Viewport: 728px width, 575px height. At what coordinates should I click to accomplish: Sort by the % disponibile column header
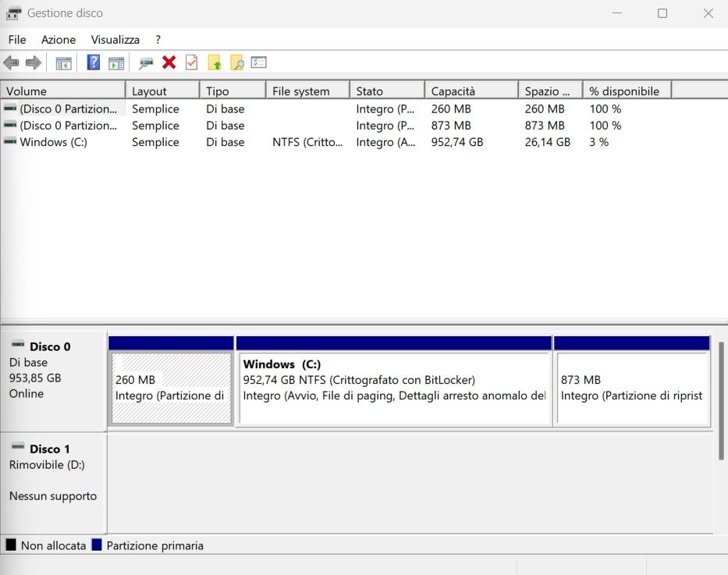627,91
